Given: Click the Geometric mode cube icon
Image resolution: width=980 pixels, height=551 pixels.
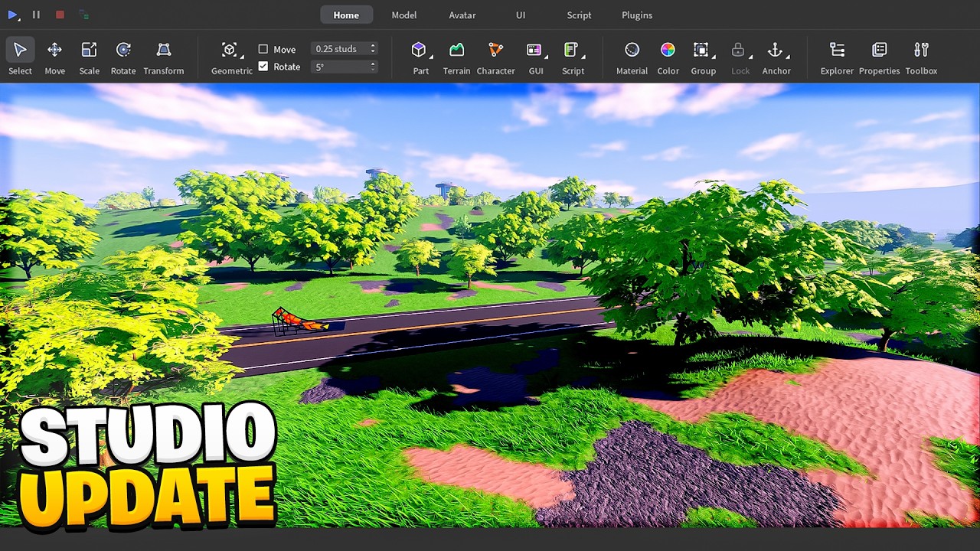Looking at the screenshot, I should point(229,50).
